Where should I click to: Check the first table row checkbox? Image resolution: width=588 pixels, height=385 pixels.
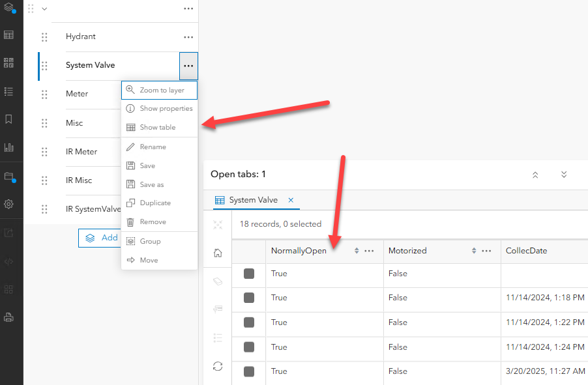[249, 274]
